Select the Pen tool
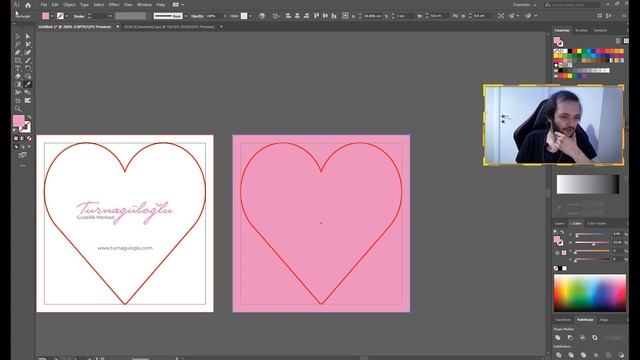The width and height of the screenshot is (640, 360). point(18,52)
